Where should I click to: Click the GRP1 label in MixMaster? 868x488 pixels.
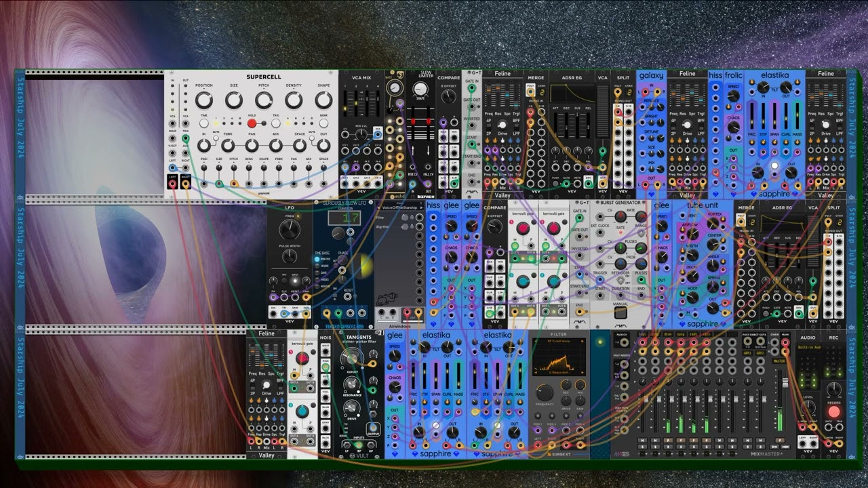[x=747, y=353]
